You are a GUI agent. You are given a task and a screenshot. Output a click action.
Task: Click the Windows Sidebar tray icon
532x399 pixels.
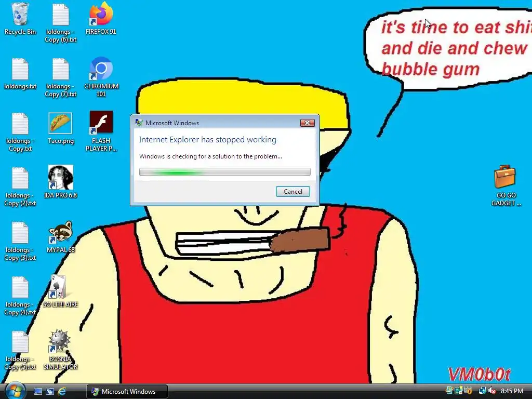pyautogui.click(x=459, y=391)
